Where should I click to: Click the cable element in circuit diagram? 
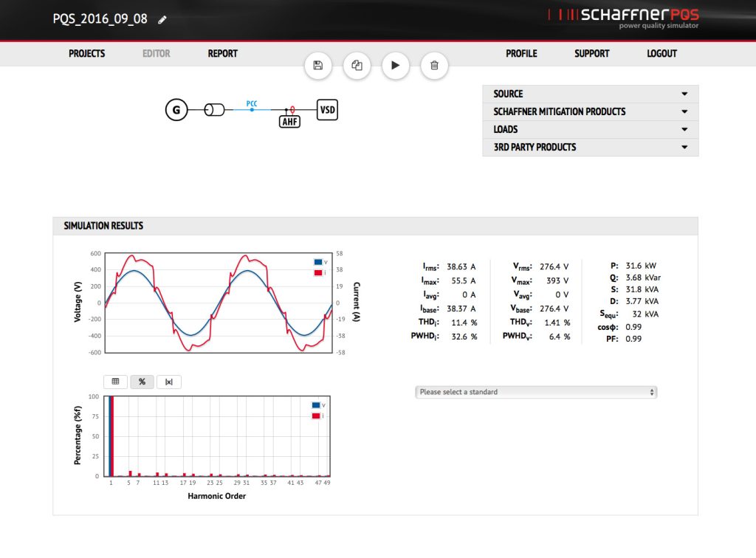point(215,111)
